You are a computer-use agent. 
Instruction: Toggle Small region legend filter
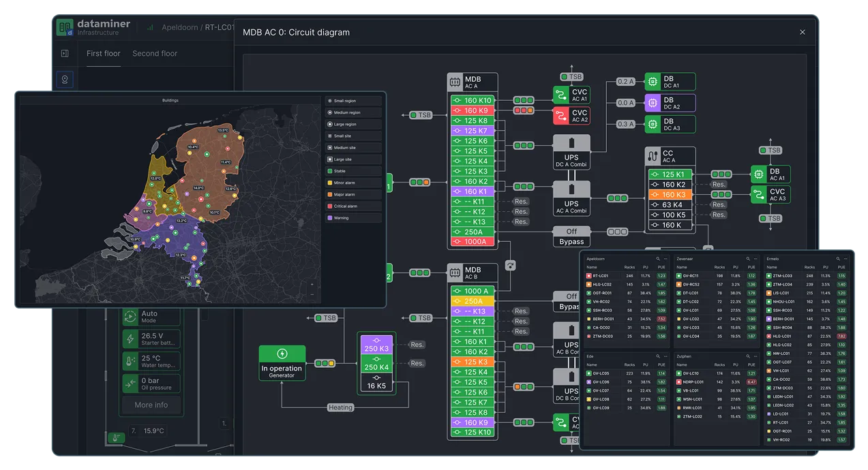tap(353, 101)
